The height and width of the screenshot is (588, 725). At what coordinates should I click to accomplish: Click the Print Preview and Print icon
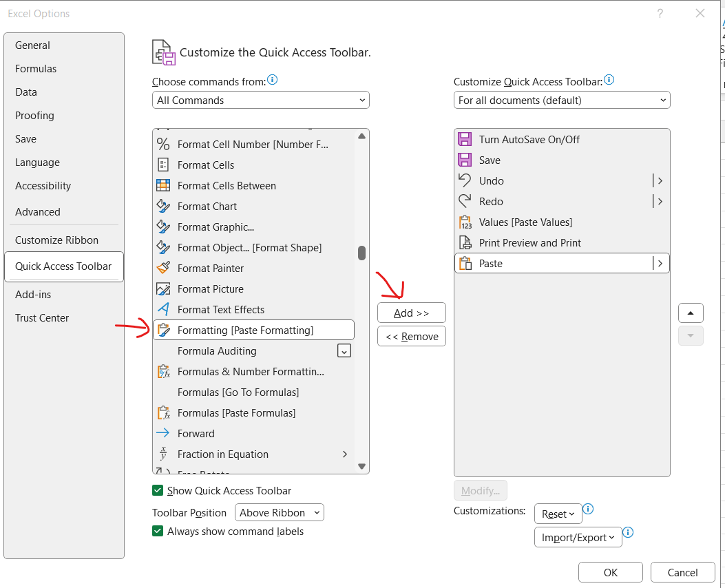465,242
